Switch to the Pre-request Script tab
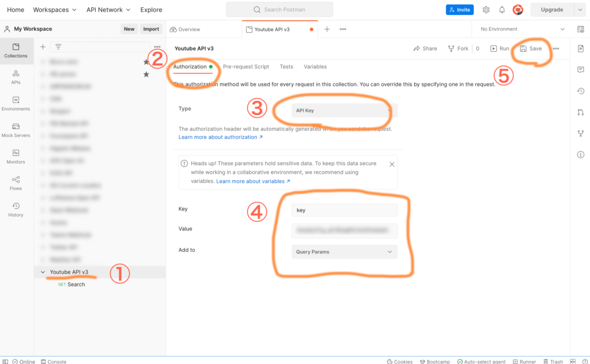The image size is (590, 364). tap(245, 67)
